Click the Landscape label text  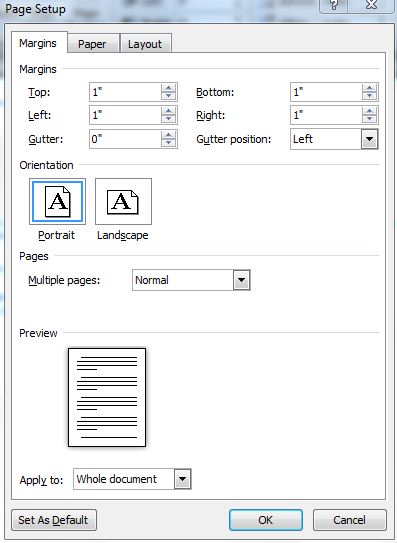point(123,235)
